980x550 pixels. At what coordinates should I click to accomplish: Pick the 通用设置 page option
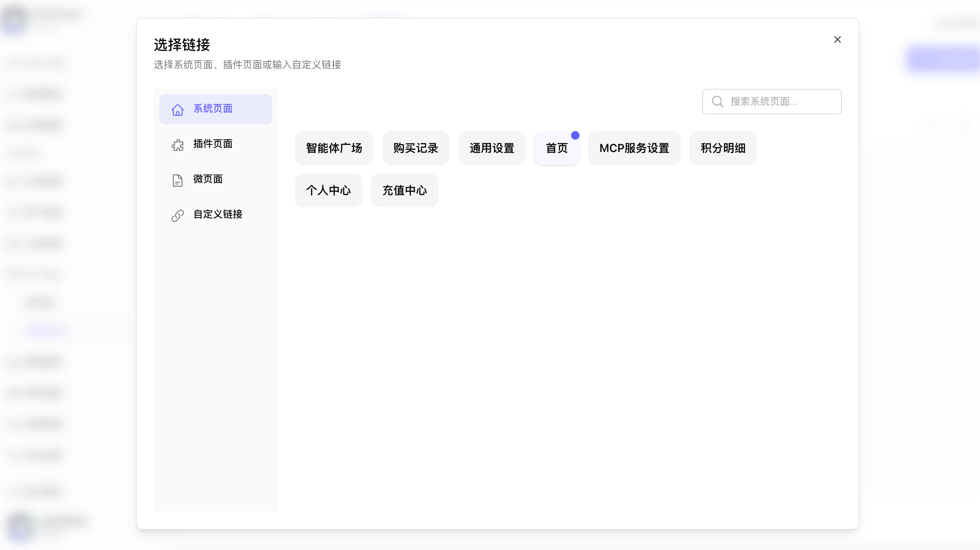pos(491,148)
